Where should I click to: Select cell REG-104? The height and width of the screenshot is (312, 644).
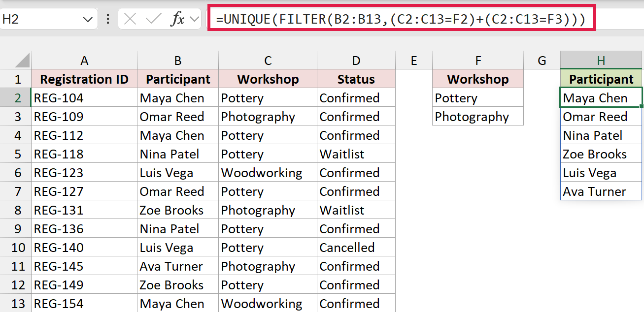click(x=84, y=98)
